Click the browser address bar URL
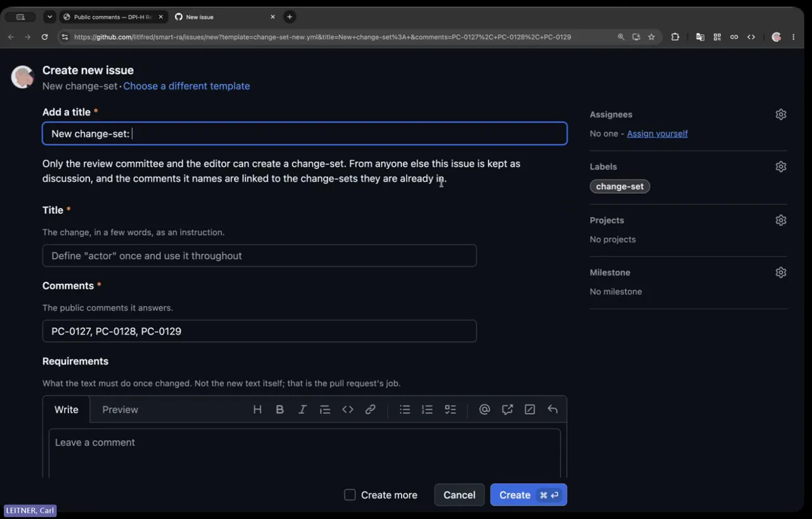The height and width of the screenshot is (519, 812). [x=322, y=37]
